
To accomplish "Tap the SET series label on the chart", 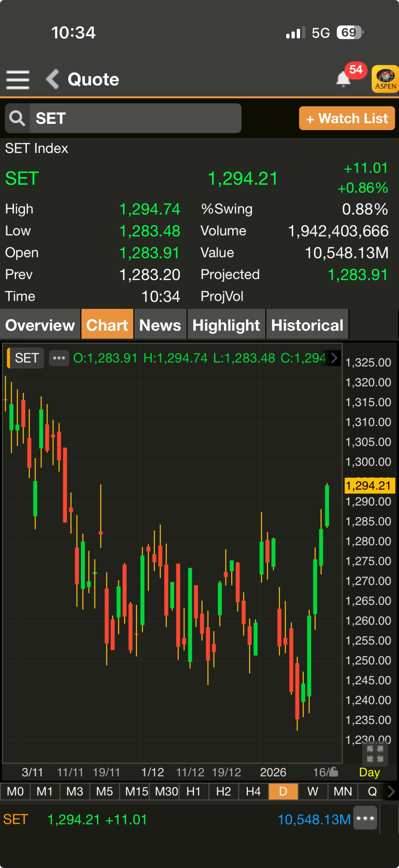I will tap(26, 358).
